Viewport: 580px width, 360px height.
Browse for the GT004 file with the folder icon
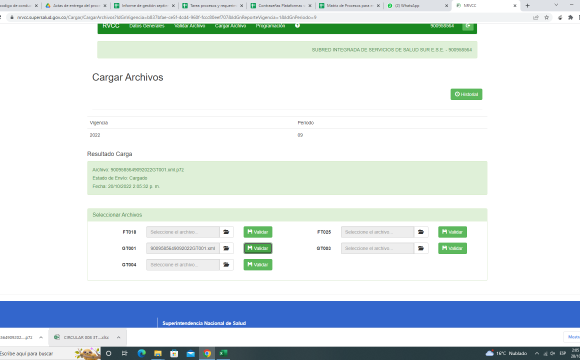click(x=226, y=265)
